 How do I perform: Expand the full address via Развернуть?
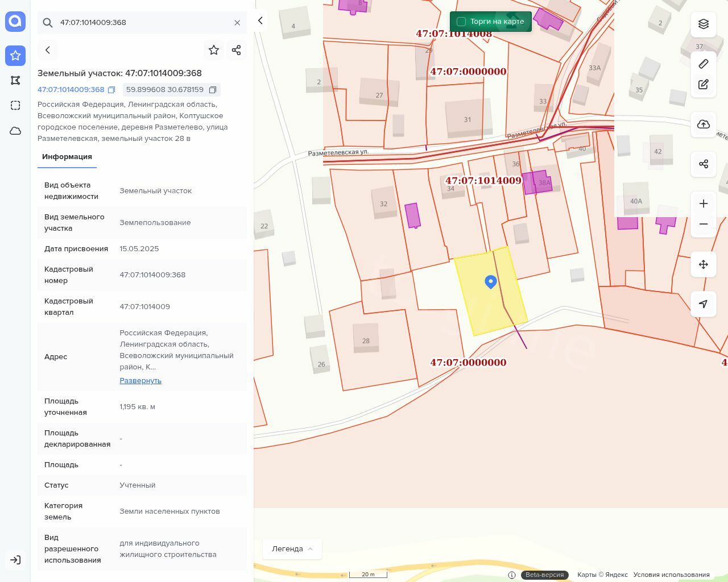click(140, 380)
